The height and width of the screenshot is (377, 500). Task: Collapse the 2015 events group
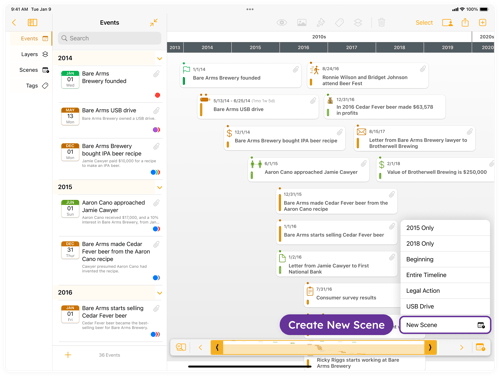coord(160,187)
